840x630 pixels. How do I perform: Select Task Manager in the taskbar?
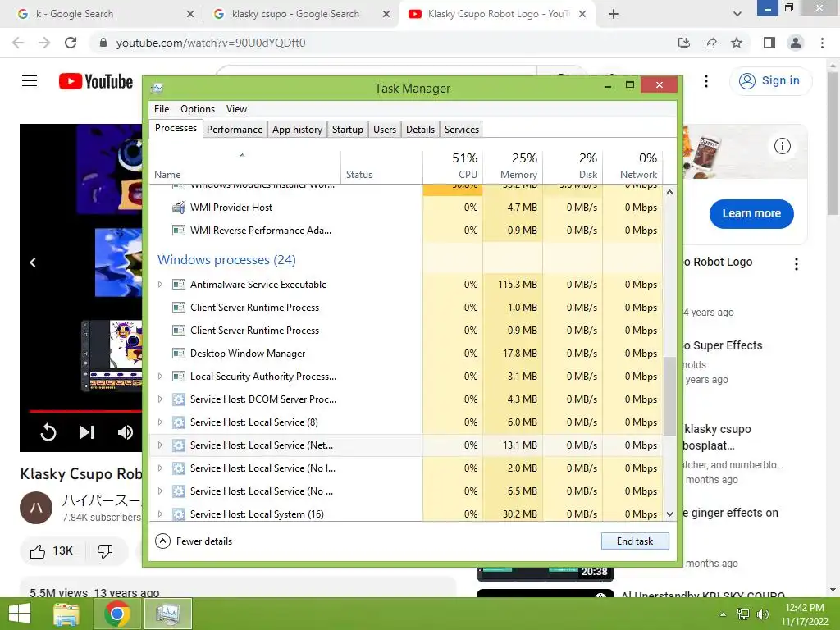(x=168, y=614)
